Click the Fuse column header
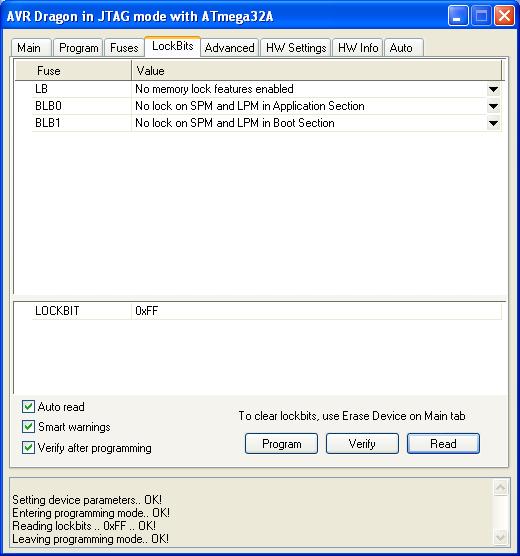The image size is (520, 556). [73, 71]
